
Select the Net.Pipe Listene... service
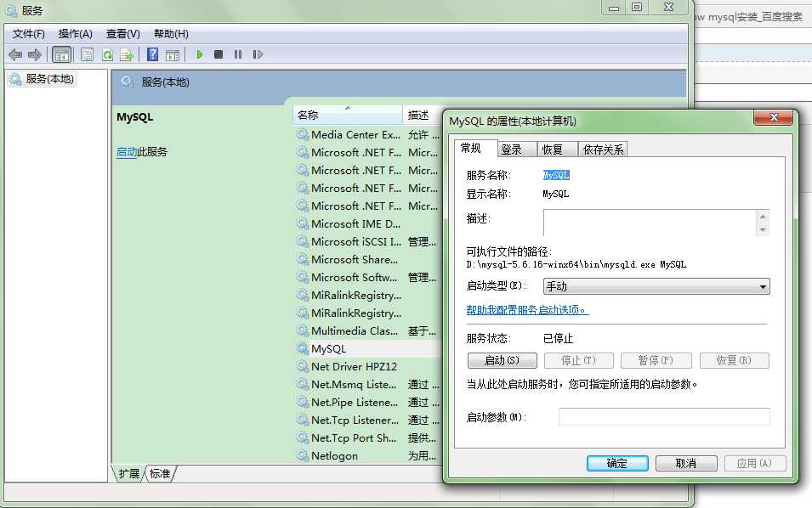[369, 403]
